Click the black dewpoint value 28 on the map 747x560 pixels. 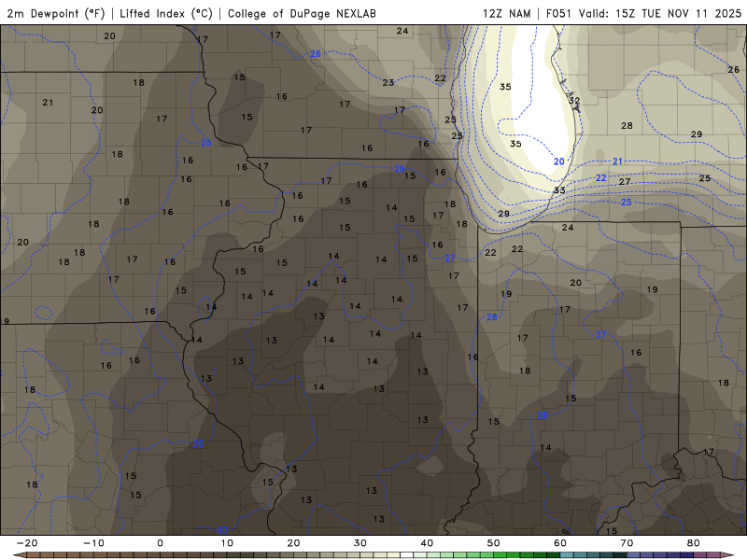pyautogui.click(x=627, y=126)
